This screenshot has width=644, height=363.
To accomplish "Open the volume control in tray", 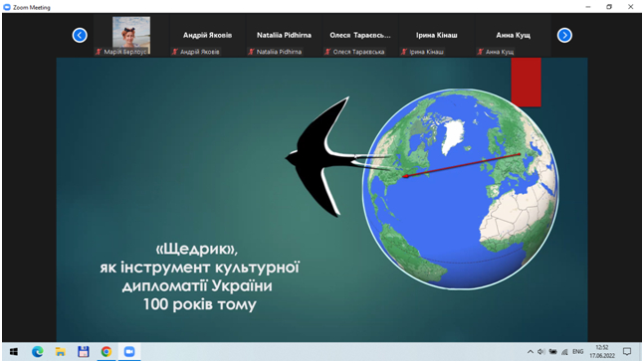I will click(540, 352).
